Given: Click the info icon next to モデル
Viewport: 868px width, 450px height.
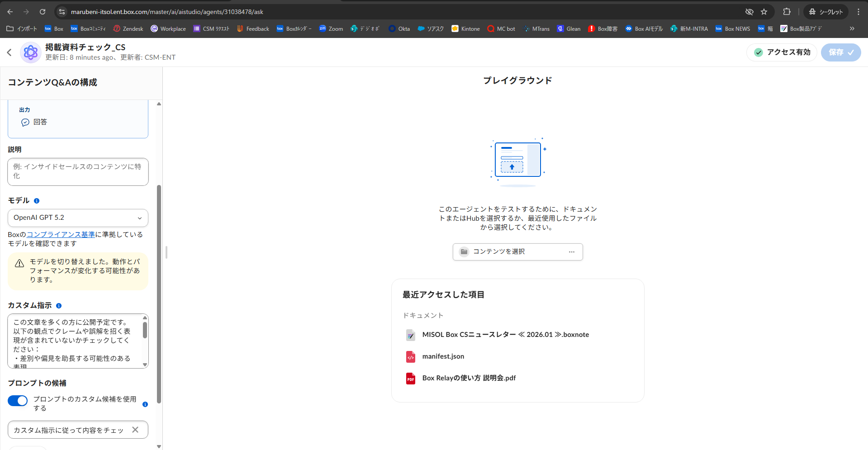Looking at the screenshot, I should point(37,201).
